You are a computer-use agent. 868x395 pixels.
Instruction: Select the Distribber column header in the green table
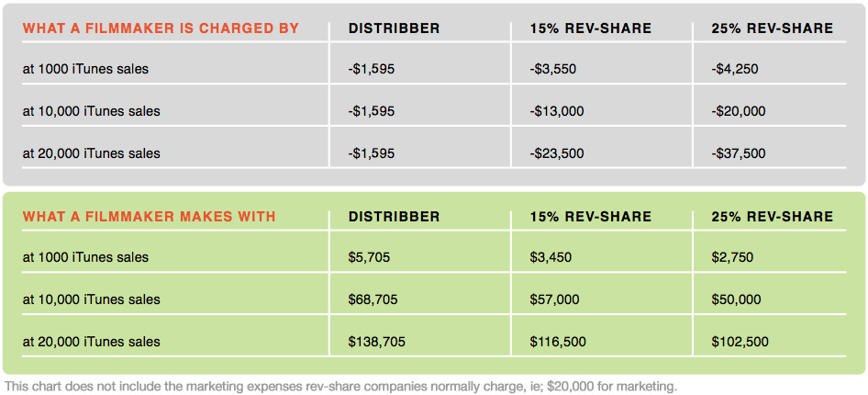pos(394,218)
